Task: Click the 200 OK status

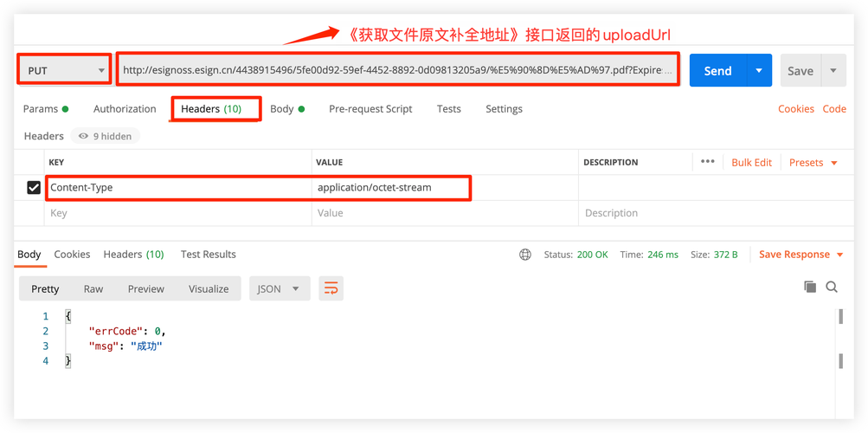Action: point(592,255)
